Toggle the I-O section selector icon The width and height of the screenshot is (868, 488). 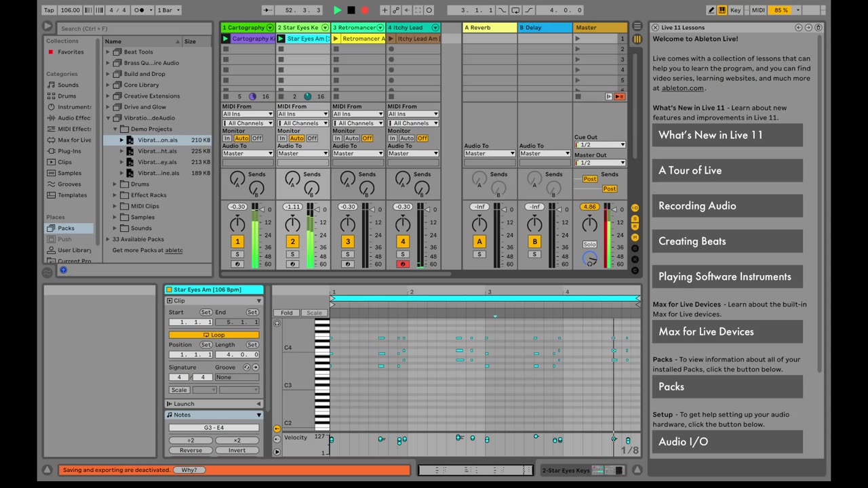(635, 207)
